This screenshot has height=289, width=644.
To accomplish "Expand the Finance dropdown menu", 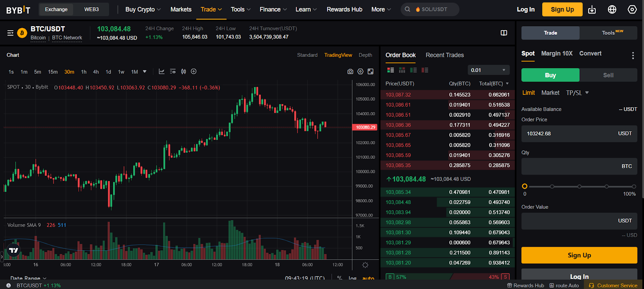I will 273,9.
